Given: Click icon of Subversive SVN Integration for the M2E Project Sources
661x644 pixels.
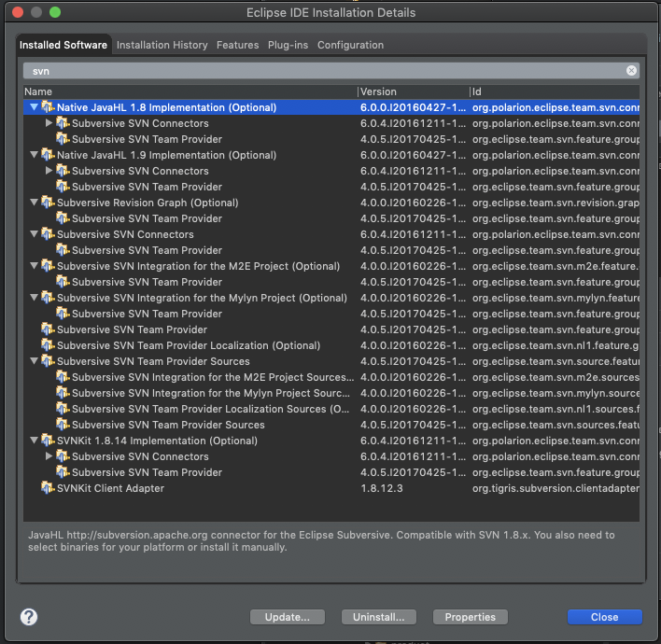Looking at the screenshot, I should click(x=63, y=377).
